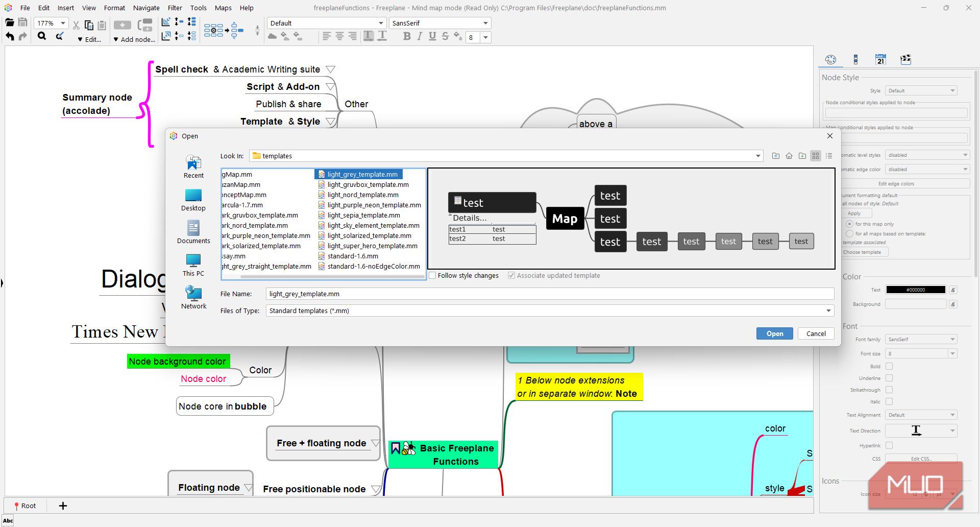Click the align text center icon
980x527 pixels.
[x=339, y=36]
